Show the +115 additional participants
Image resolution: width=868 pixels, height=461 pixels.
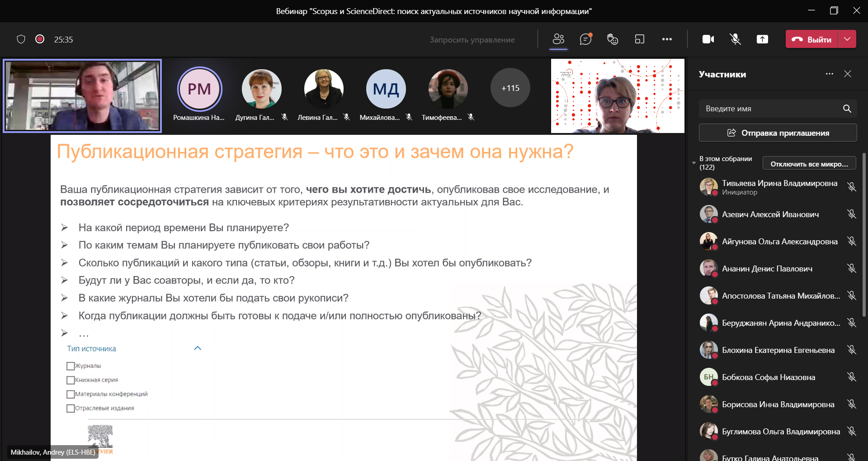tap(510, 88)
